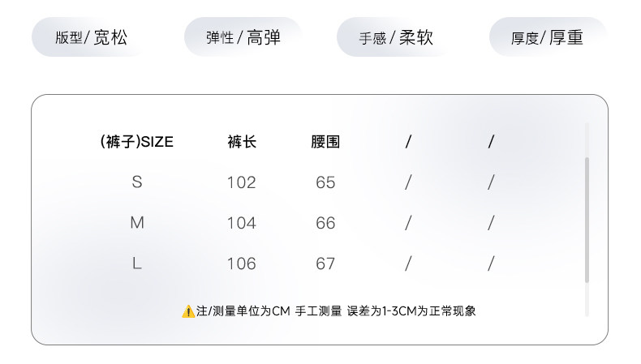
Task: Click the 102 pants length value
Action: [242, 182]
